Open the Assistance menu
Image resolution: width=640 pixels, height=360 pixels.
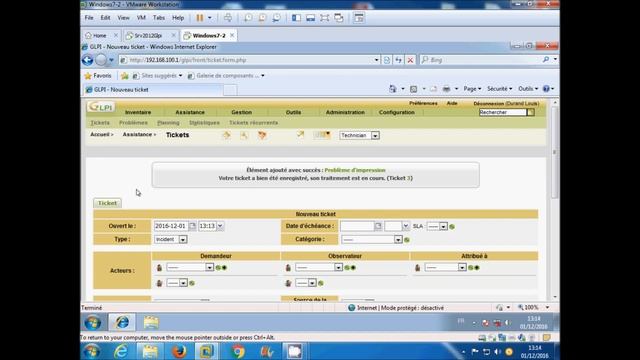tap(190, 112)
